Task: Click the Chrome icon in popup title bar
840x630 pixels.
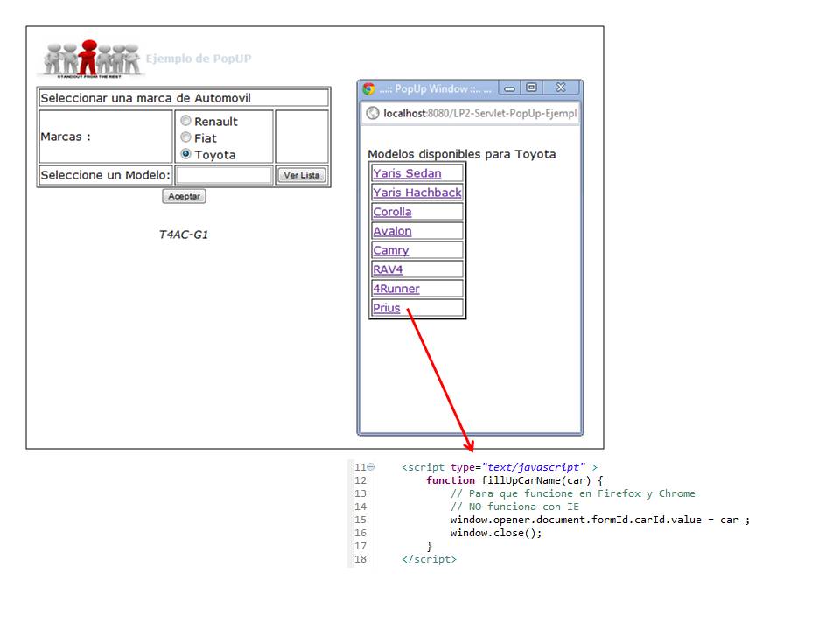Action: point(368,88)
